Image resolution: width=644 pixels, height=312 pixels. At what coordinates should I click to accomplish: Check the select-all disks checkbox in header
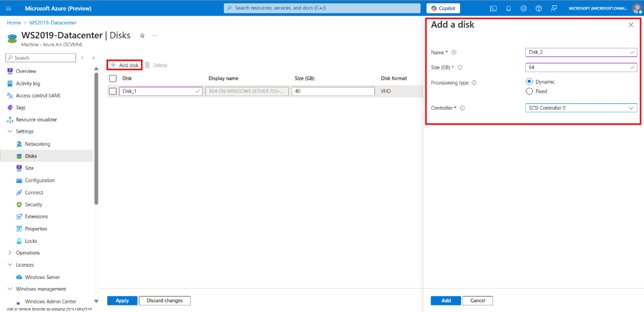[113, 79]
